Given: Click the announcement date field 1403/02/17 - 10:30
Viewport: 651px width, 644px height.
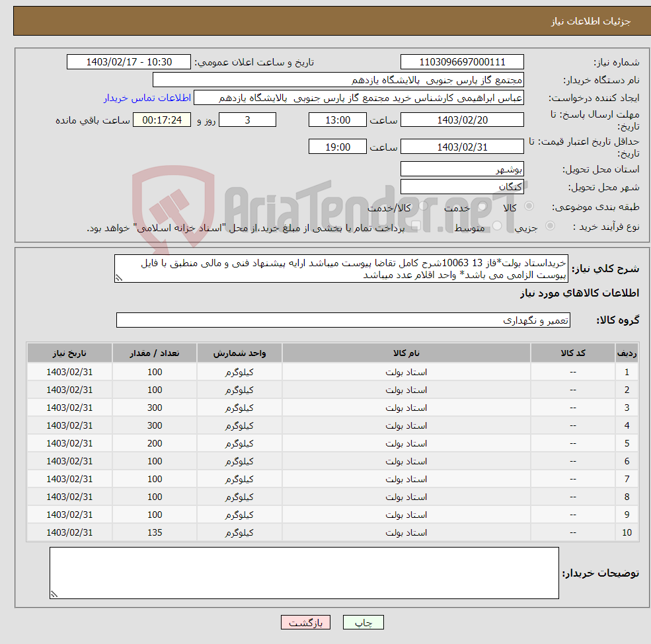Looking at the screenshot, I should (x=129, y=62).
